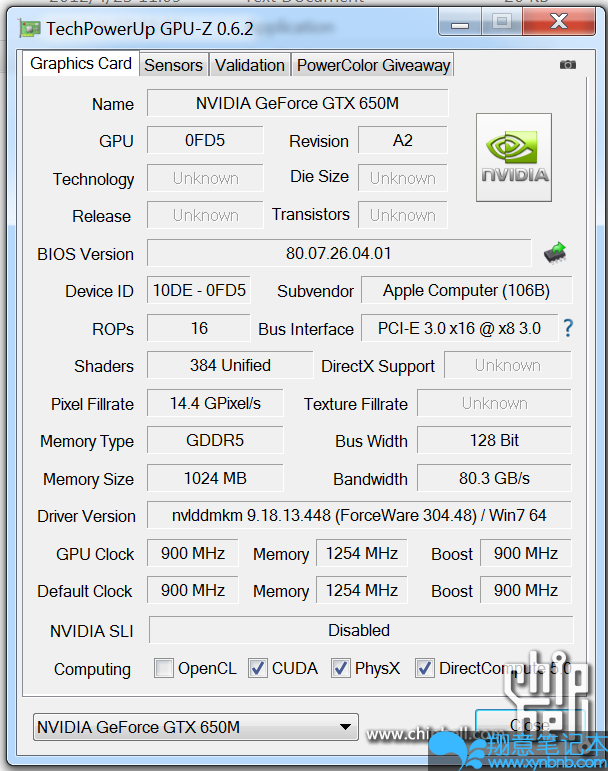Screen dimensions: 608x771
Task: Click the Device ID 10DE - 0FD5 field
Action: [199, 290]
